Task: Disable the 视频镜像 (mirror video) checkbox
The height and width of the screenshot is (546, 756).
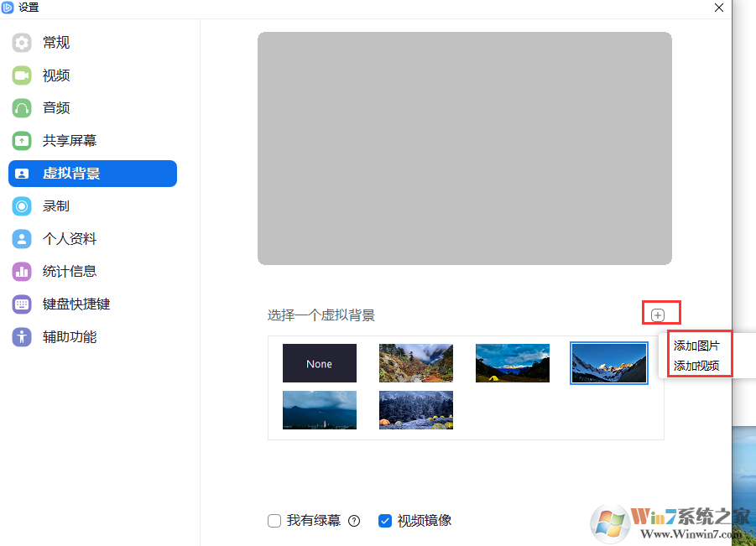Action: pyautogui.click(x=385, y=520)
